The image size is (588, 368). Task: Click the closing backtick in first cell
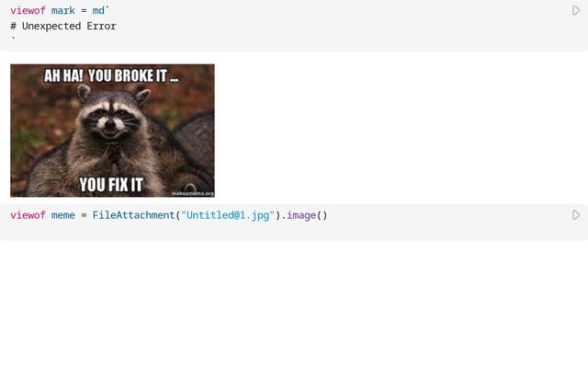click(x=13, y=39)
